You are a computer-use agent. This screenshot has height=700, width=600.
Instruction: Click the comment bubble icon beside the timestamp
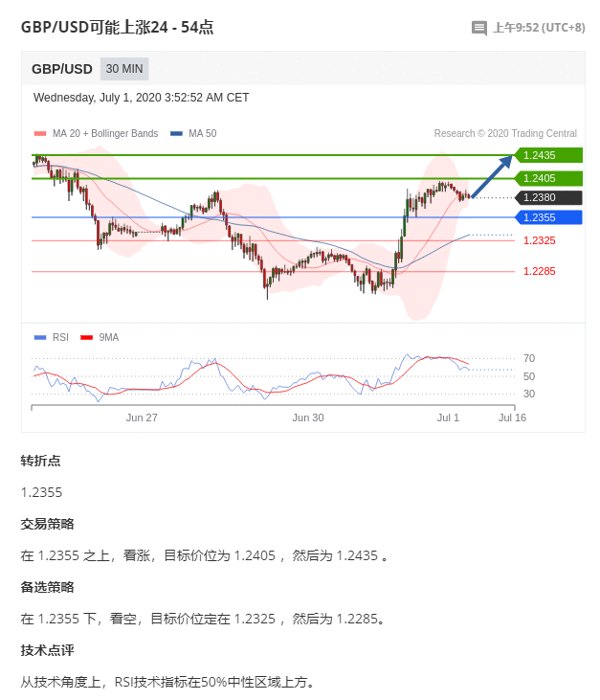pos(479,28)
